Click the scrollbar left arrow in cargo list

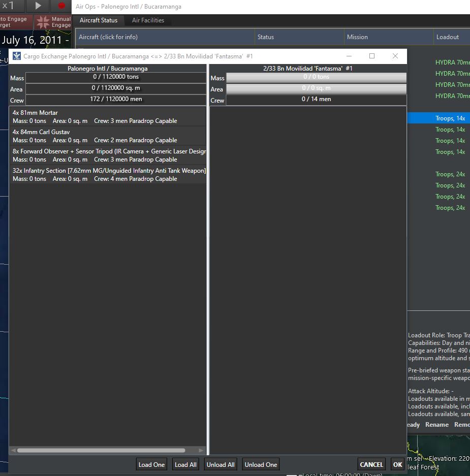[13, 450]
